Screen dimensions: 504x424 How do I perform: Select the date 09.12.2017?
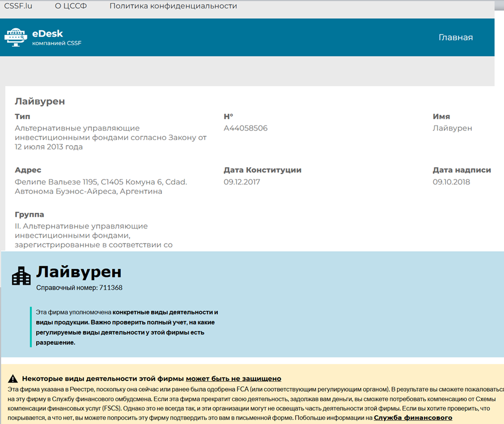click(242, 182)
